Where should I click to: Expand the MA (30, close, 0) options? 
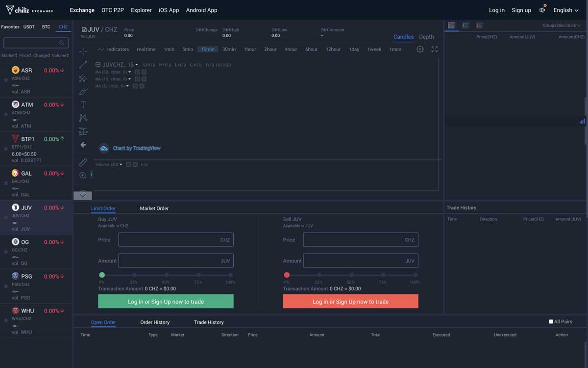[x=130, y=72]
